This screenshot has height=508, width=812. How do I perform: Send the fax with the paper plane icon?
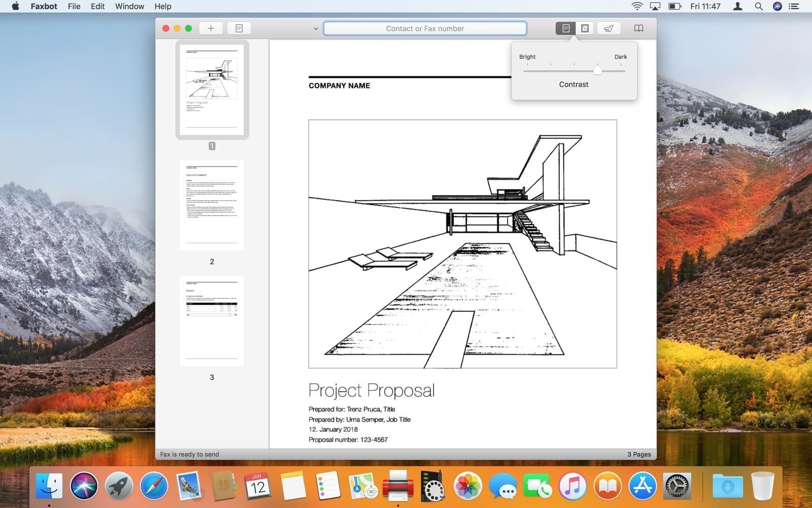coord(608,28)
